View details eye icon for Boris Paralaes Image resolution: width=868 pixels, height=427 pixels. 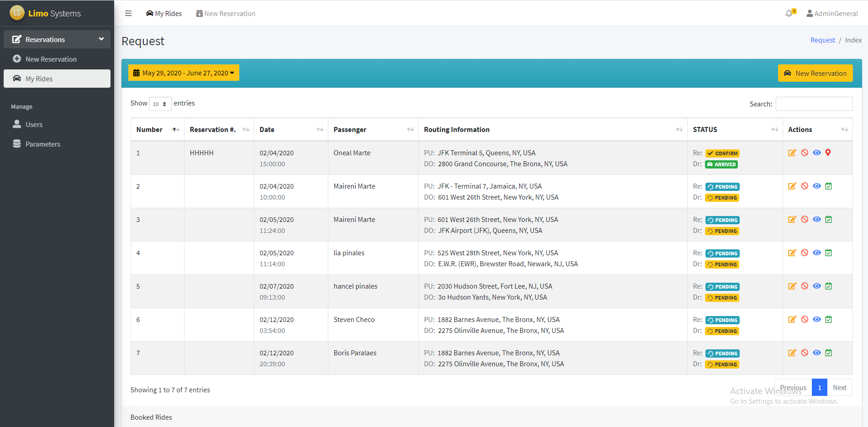click(x=817, y=353)
